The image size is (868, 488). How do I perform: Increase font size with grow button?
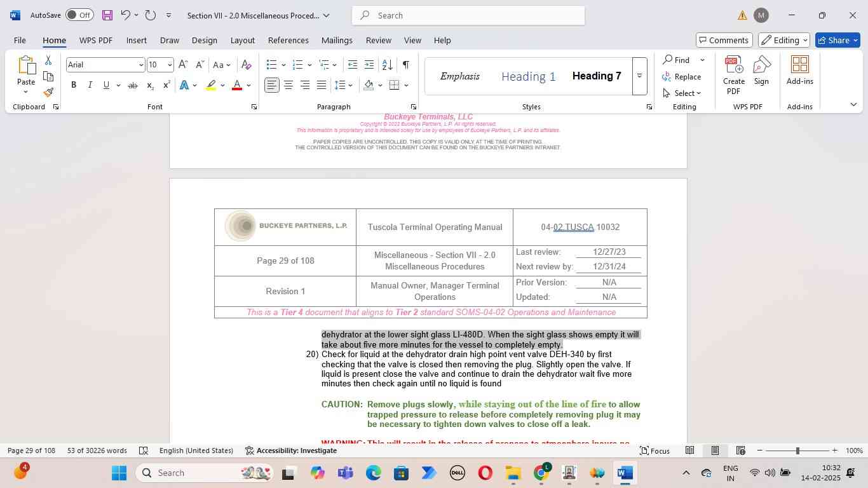tap(183, 65)
